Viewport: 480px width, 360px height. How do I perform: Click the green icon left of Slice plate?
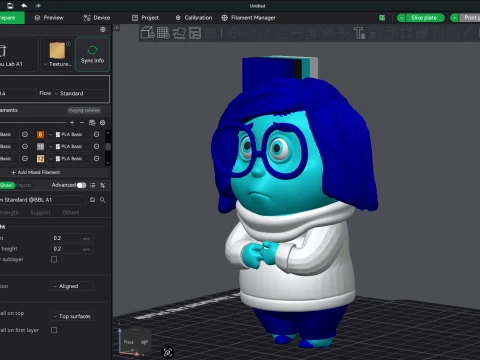[x=382, y=18]
